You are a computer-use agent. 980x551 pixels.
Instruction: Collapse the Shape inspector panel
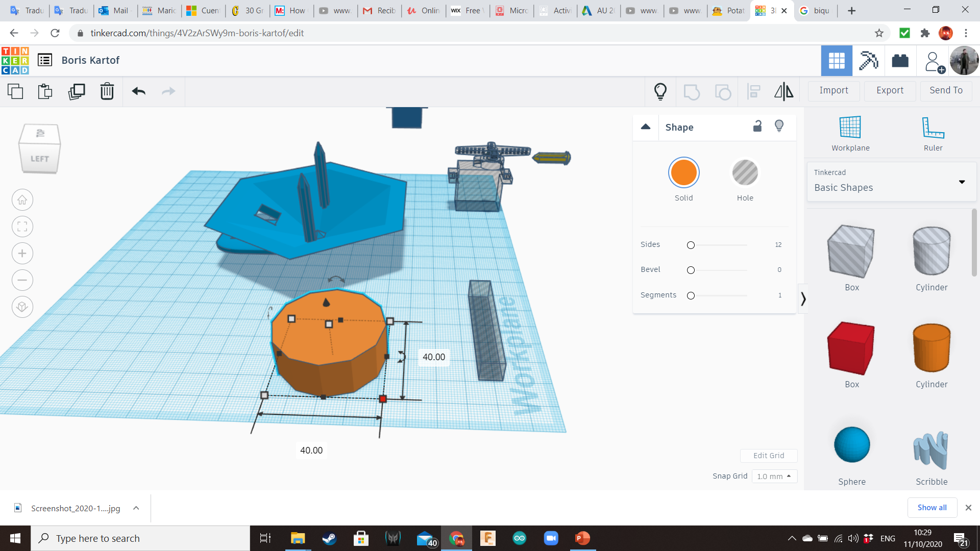[x=646, y=127]
